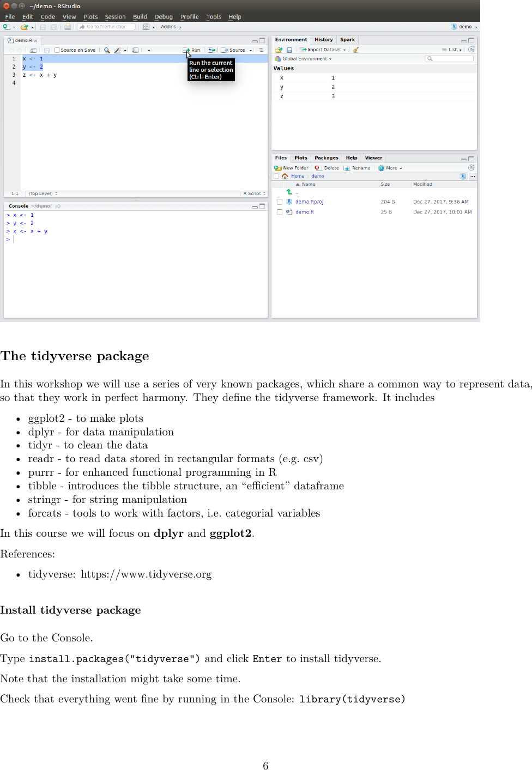Open the Top Level scope selector
Screen dimensions: 532x770
(x=43, y=193)
